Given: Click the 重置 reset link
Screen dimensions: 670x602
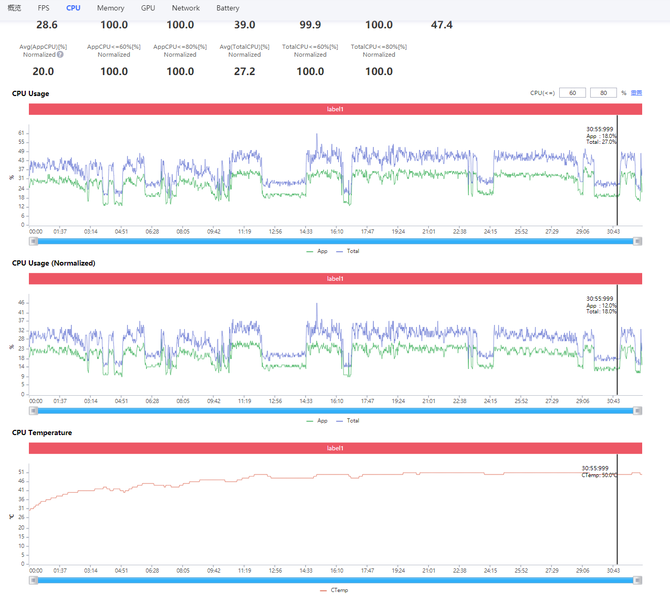Looking at the screenshot, I should tap(636, 93).
